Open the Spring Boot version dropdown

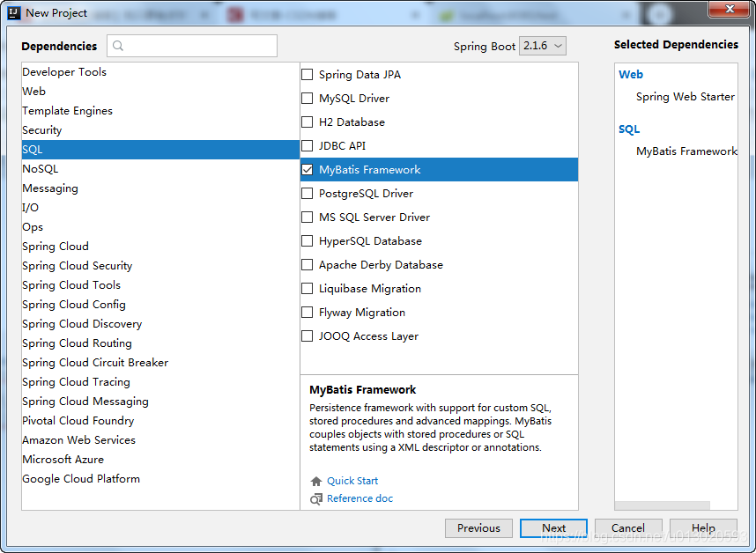click(543, 46)
